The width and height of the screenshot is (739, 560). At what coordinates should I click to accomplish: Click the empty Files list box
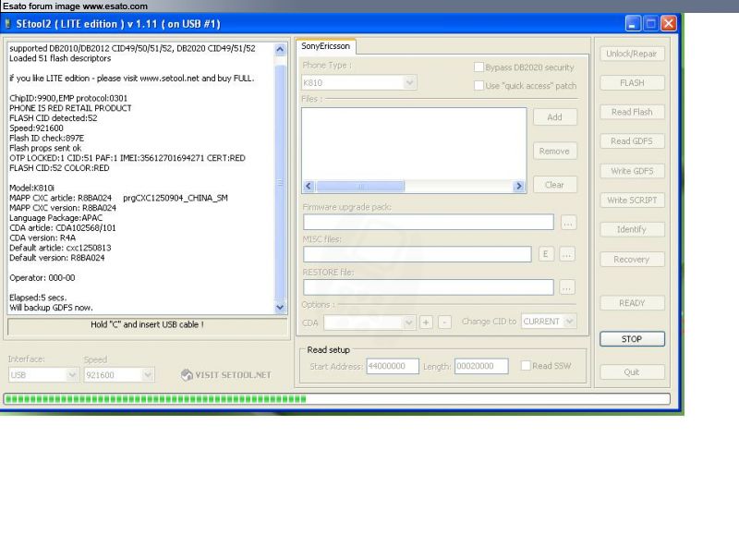pos(414,144)
